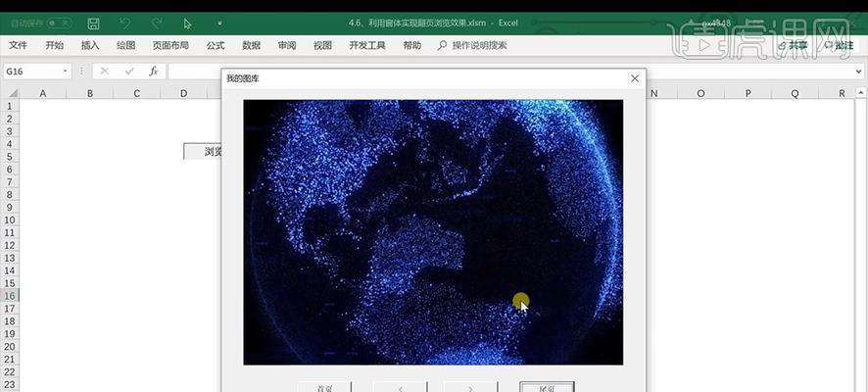Select column C header
868x392 pixels.
(137, 93)
